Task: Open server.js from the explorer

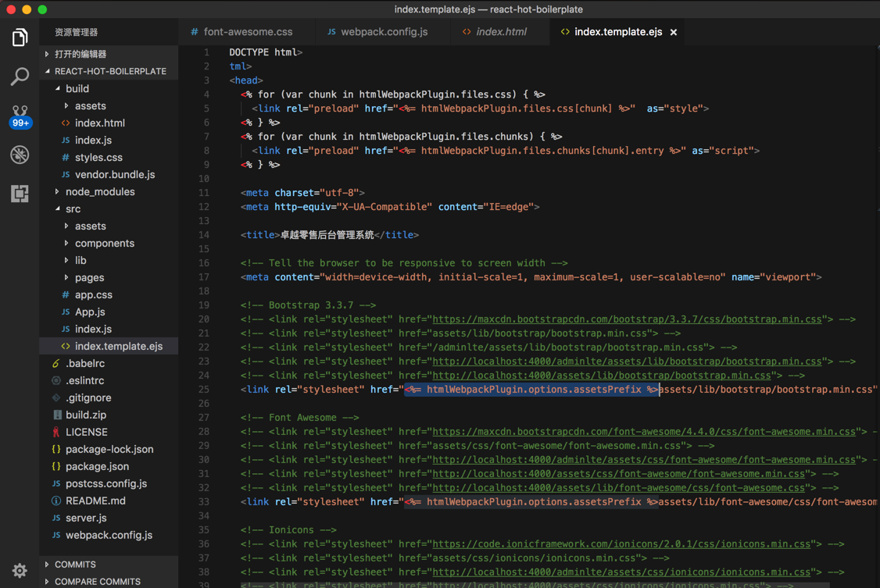Action: 86,518
